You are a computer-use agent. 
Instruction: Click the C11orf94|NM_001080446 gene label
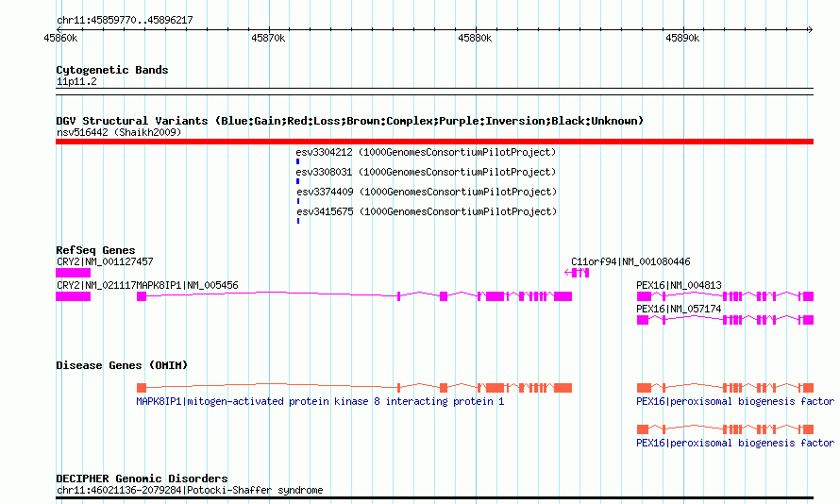[630, 261]
